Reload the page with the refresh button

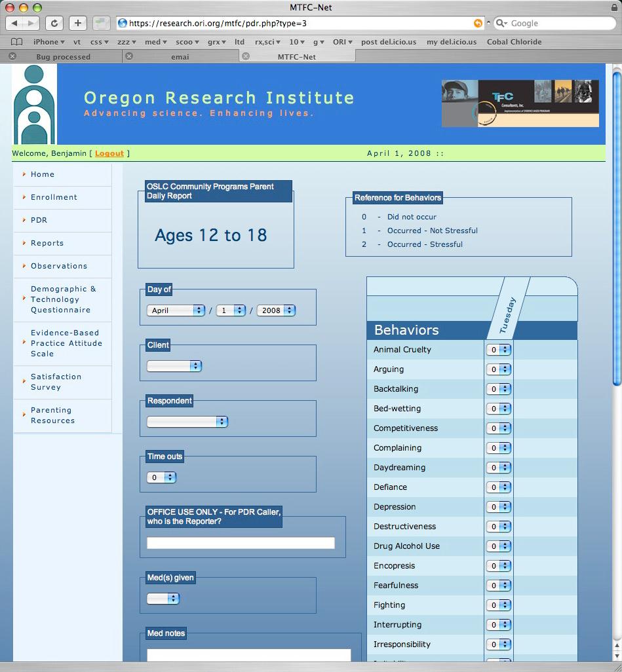54,23
